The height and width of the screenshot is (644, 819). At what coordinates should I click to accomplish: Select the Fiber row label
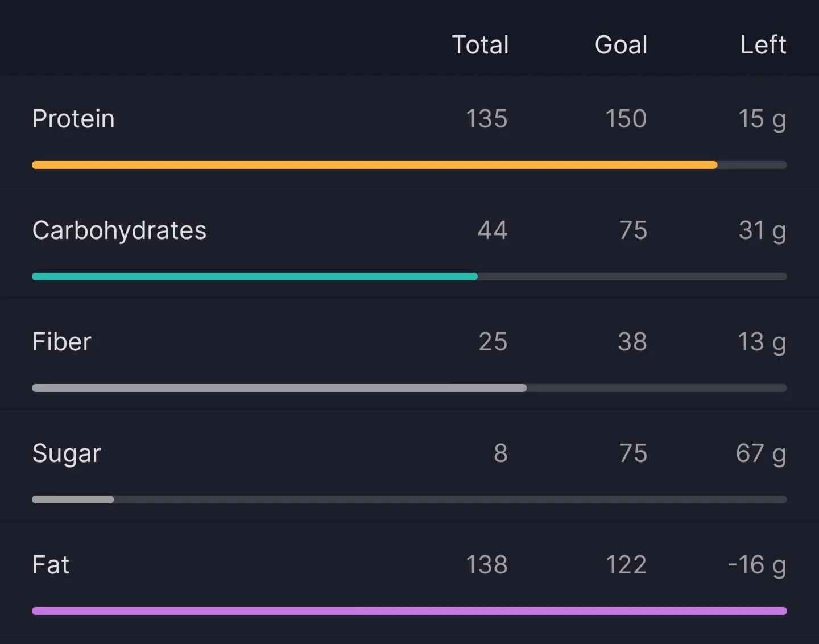coord(62,342)
